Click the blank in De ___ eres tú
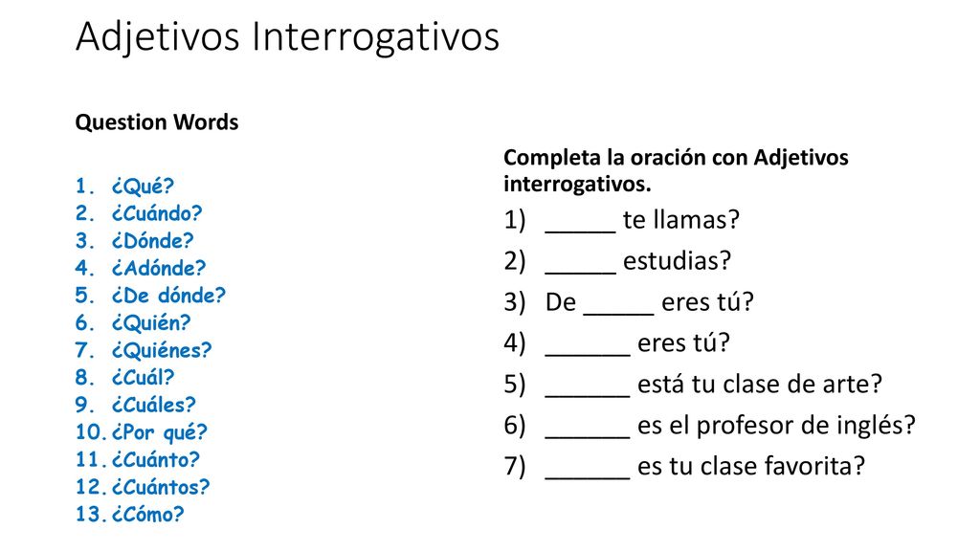This screenshot has height=551, width=980. pos(619,307)
